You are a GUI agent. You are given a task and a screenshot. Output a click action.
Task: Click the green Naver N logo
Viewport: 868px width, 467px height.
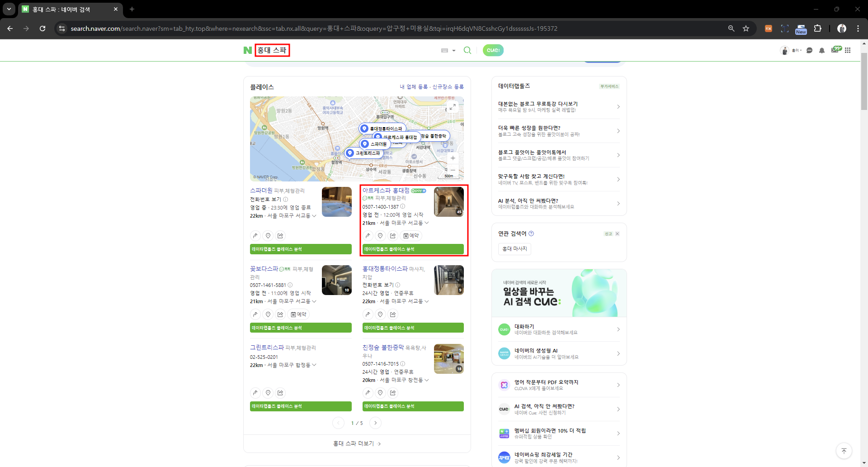pos(247,50)
